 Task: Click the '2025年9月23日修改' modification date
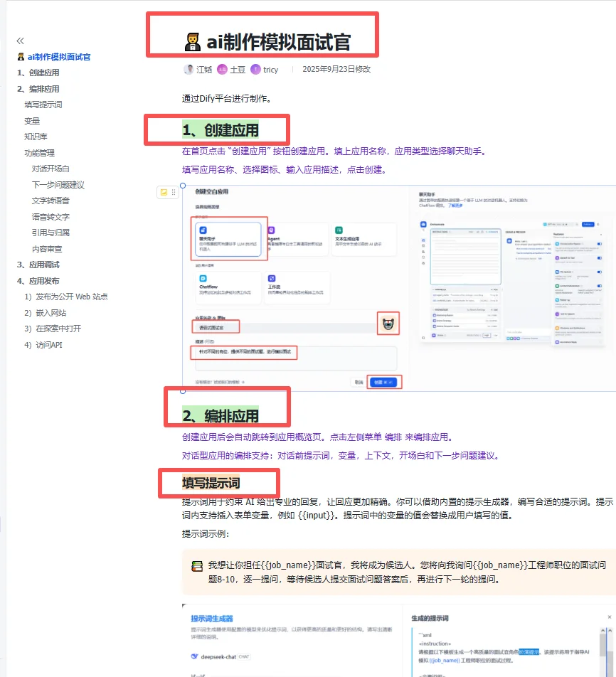click(336, 69)
